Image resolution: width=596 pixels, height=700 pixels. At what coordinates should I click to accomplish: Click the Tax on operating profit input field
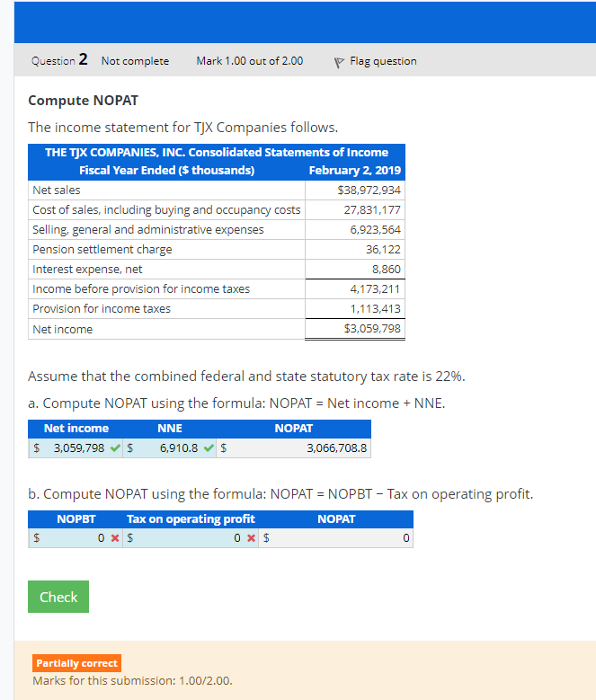189,538
